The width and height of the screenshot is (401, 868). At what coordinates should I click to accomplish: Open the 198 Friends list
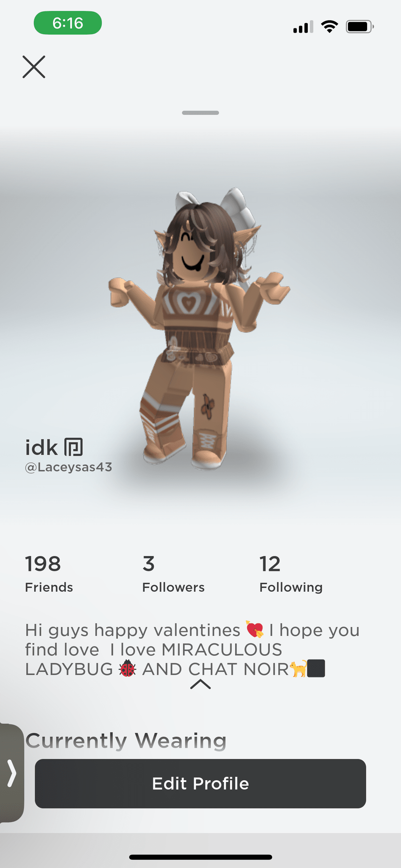coord(49,574)
